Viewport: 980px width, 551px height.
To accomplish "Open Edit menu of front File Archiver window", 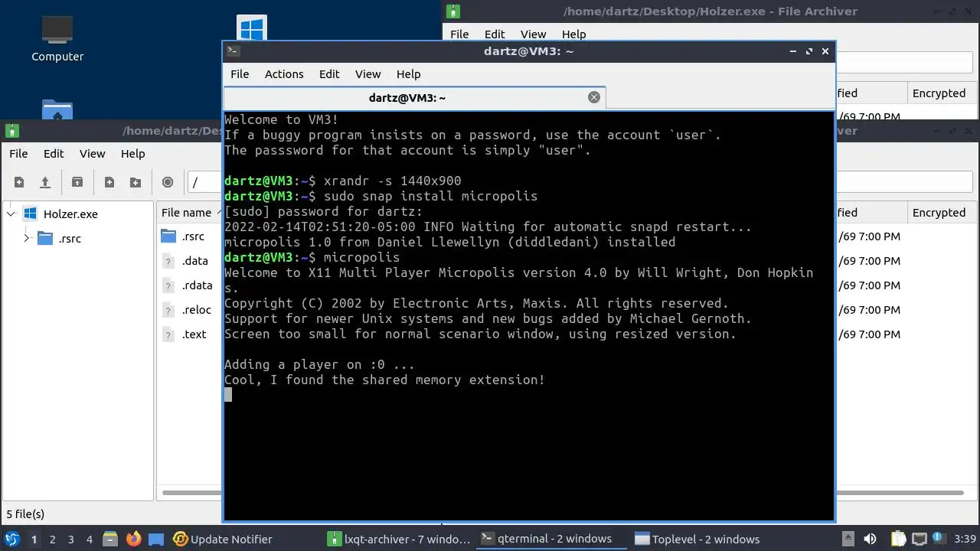I will (x=54, y=154).
